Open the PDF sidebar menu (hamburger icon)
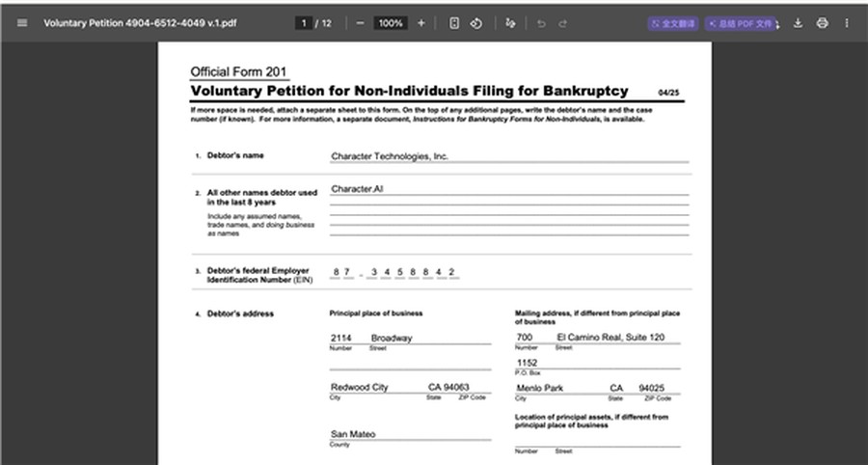868x465 pixels. pos(22,23)
